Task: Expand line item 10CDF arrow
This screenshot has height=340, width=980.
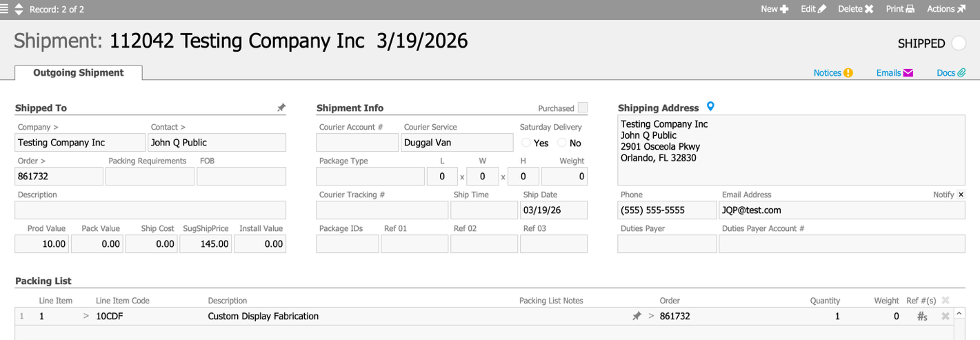Action: [x=86, y=317]
